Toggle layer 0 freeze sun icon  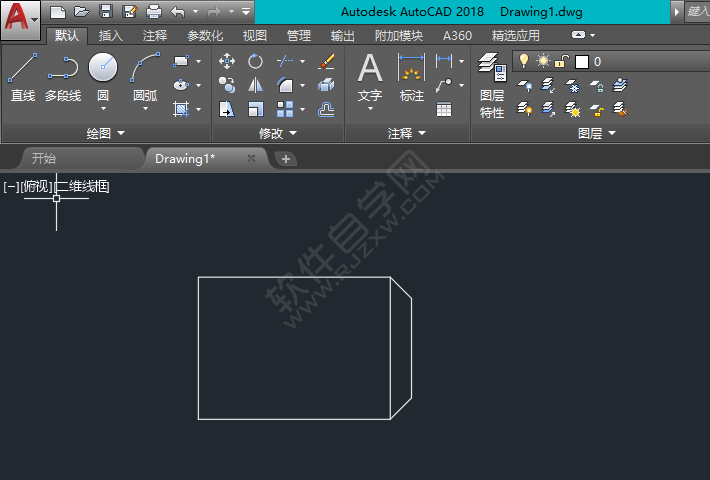click(543, 61)
